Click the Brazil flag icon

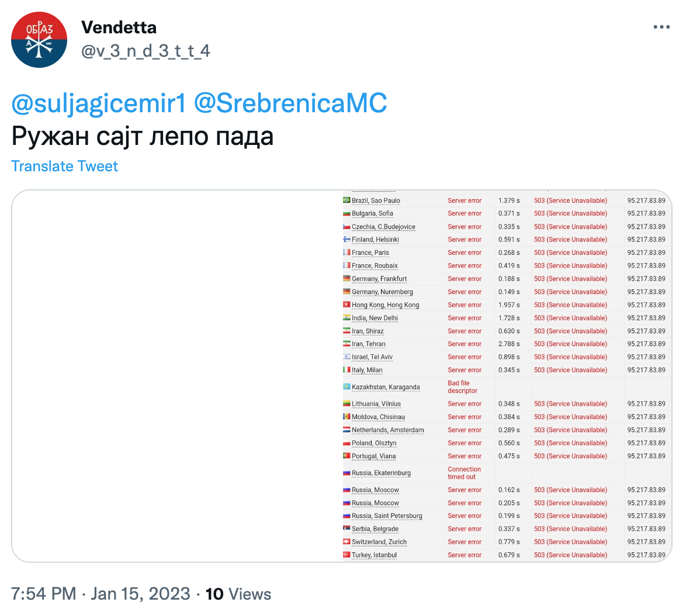point(347,200)
